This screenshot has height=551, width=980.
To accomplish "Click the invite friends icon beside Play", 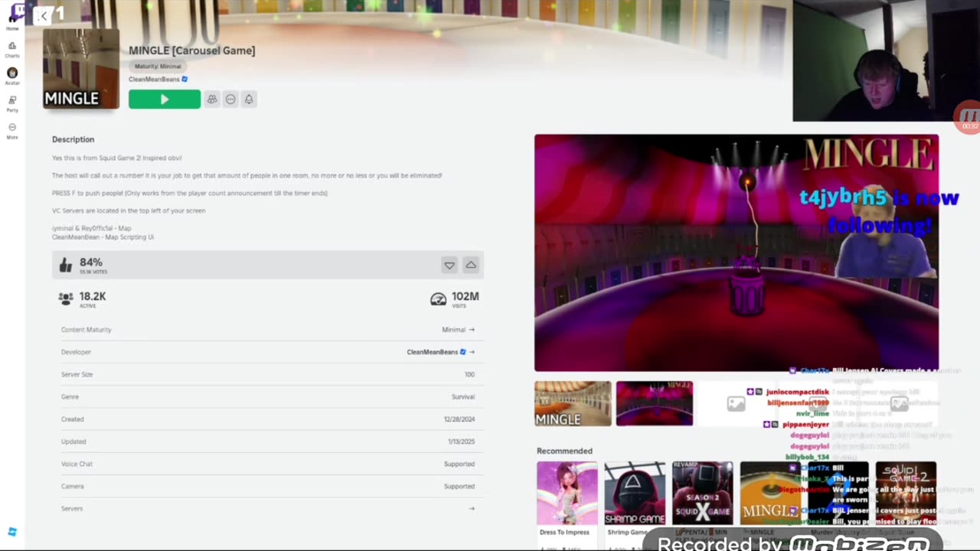I will point(212,99).
